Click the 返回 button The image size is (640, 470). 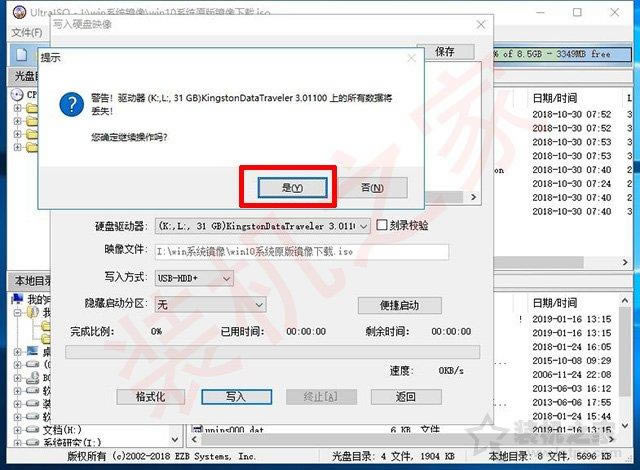click(406, 397)
